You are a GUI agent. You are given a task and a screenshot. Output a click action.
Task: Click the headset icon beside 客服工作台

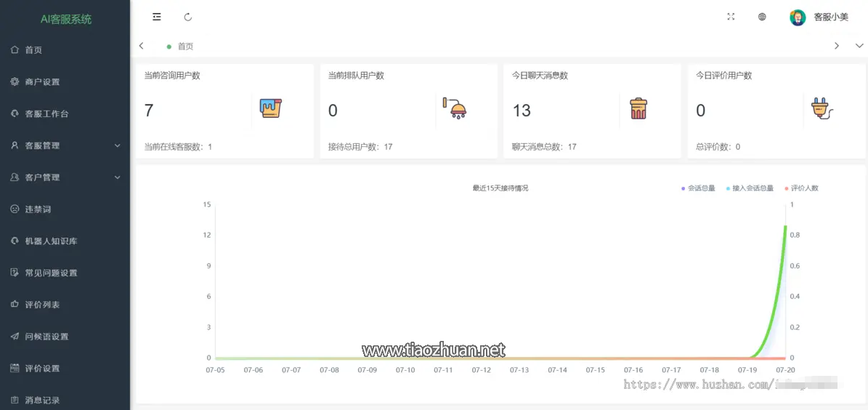point(15,113)
